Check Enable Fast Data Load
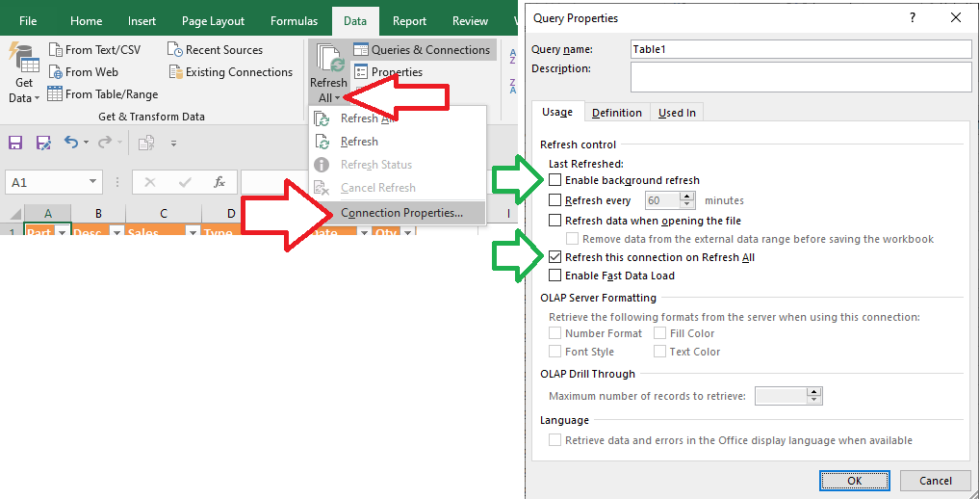Screen dimensions: 980x499 (555, 276)
